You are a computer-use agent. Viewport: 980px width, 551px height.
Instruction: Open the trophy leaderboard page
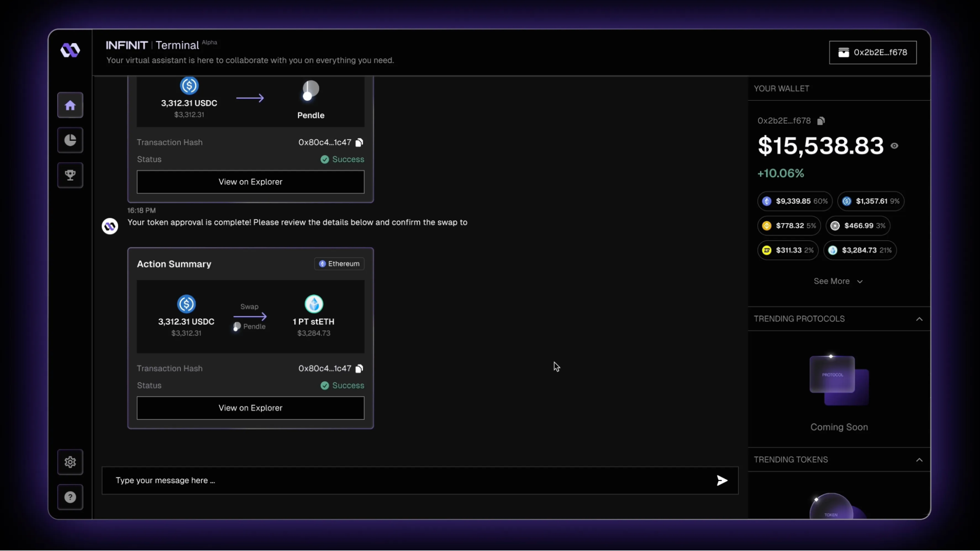coord(70,175)
